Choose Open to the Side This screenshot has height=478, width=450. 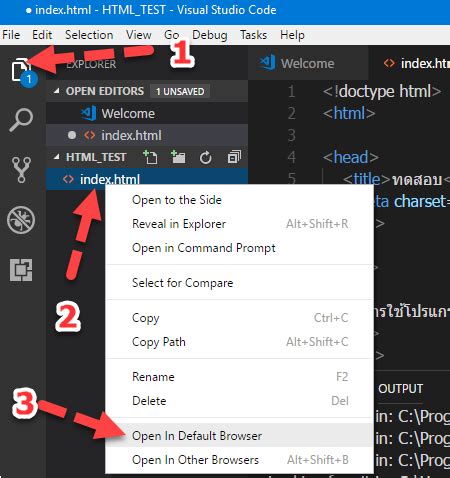click(x=239, y=200)
